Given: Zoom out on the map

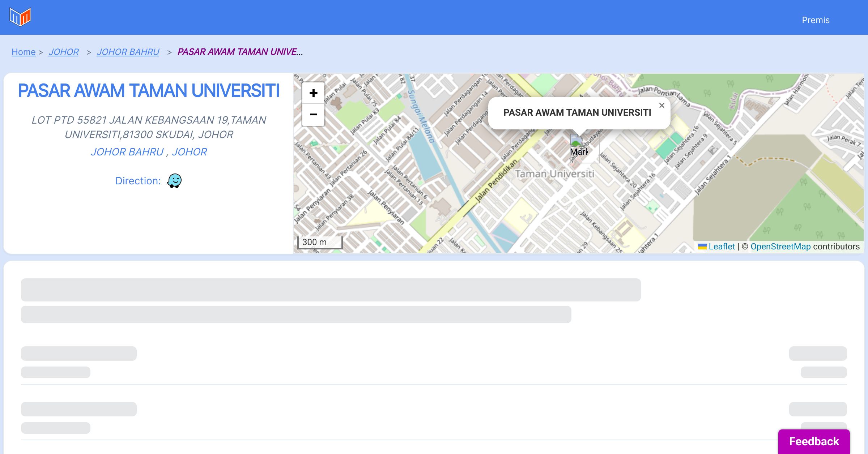Looking at the screenshot, I should click(x=313, y=115).
